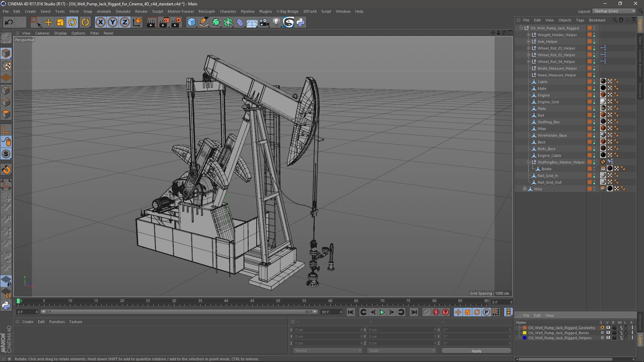Collapse the Oil_Well_Pump_Jack_Rigged root object
The width and height of the screenshot is (644, 362).
pos(521,28)
